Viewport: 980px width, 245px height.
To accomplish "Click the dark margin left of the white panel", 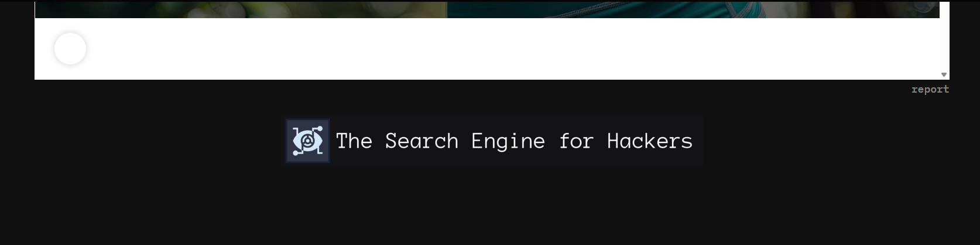I will point(16,41).
